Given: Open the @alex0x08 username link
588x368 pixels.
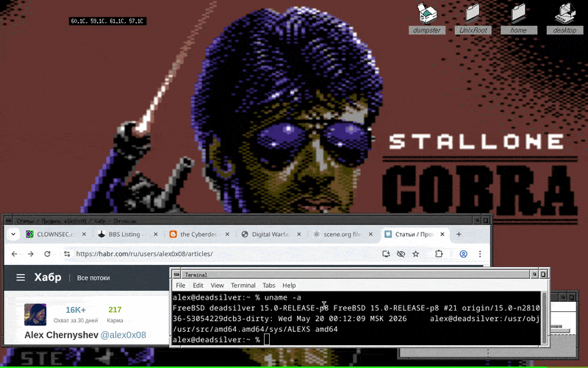Looking at the screenshot, I should pyautogui.click(x=123, y=335).
